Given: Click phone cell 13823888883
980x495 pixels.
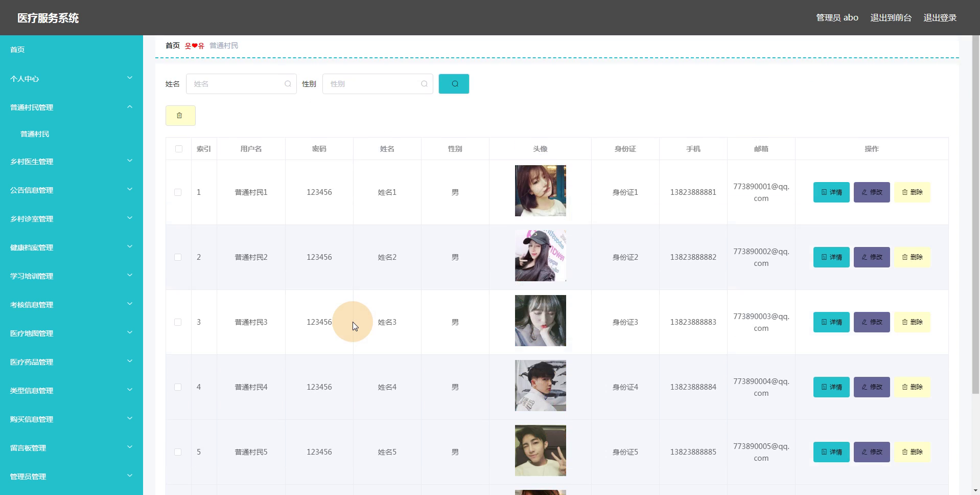Looking at the screenshot, I should point(693,322).
